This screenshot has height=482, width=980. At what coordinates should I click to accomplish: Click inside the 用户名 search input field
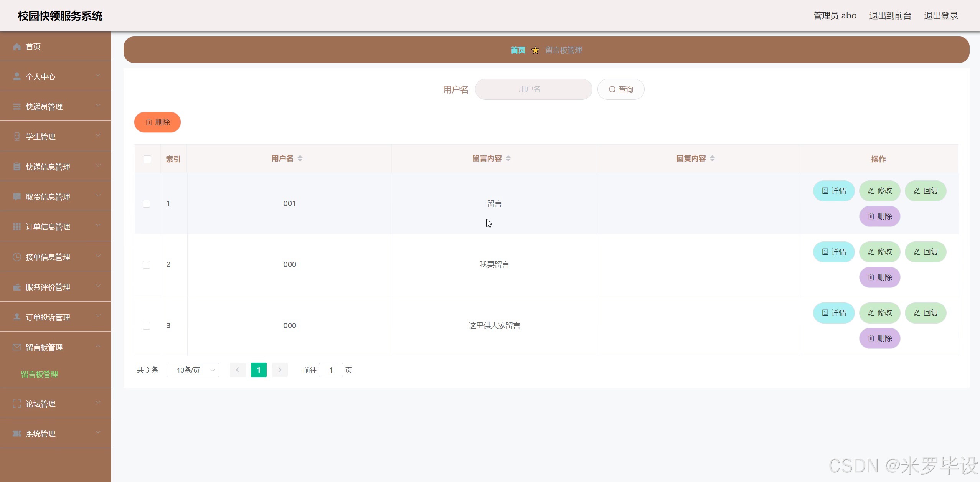click(x=533, y=89)
